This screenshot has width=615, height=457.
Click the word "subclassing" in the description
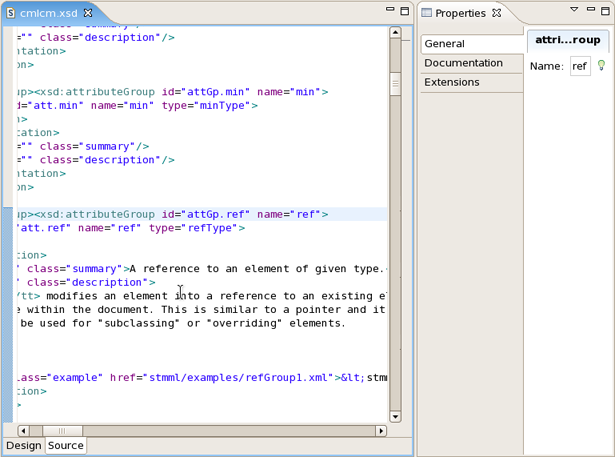139,324
